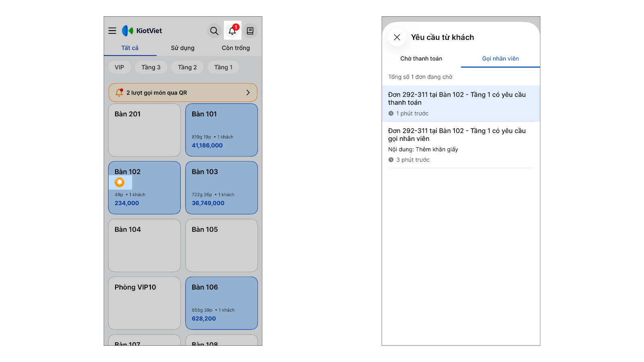The height and width of the screenshot is (362, 644).
Task: Click orange bell icon on Bàn 102
Action: click(120, 182)
